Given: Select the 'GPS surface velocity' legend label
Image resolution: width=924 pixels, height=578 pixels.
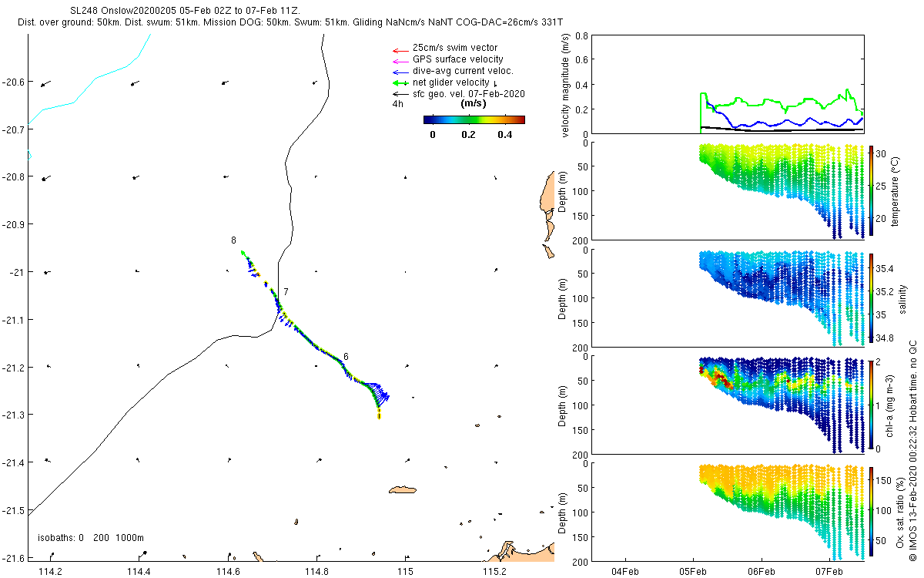Looking at the screenshot, I should coord(457,59).
